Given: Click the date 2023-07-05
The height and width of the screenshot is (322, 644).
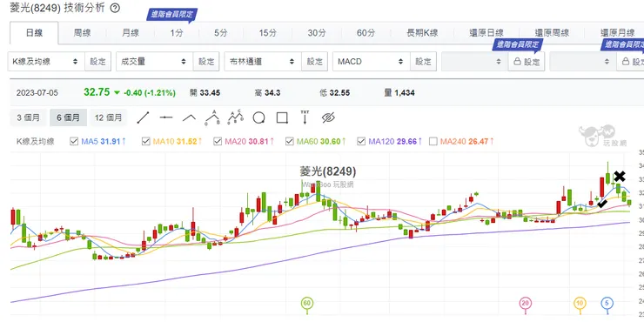Looking at the screenshot, I should (37, 93).
